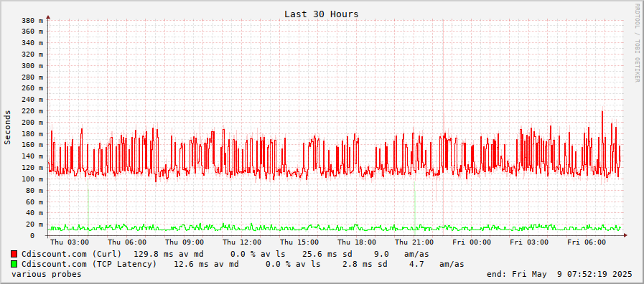
Task: Click the 'Thu 21:00' x-axis label
Action: pos(414,242)
